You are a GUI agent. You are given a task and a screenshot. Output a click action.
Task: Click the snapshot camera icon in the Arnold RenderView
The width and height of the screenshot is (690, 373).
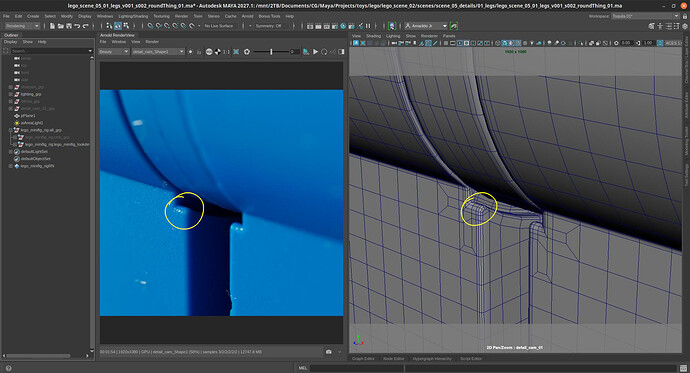(x=329, y=352)
